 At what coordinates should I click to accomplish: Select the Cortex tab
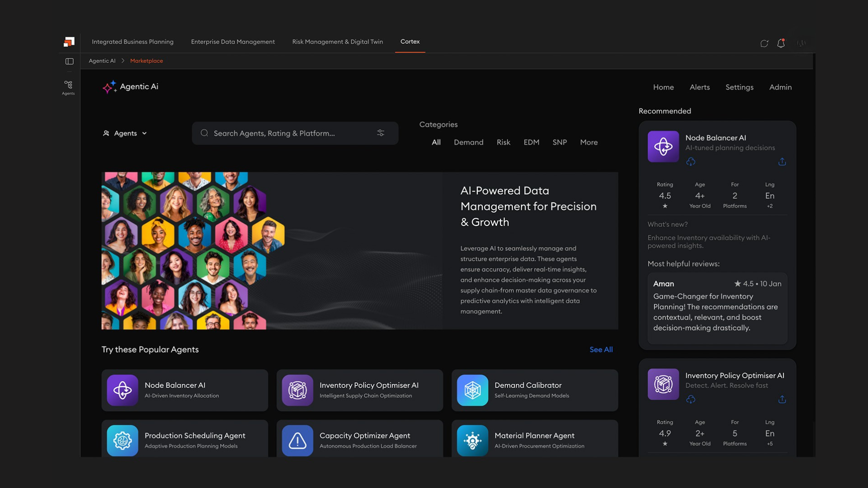click(x=410, y=42)
